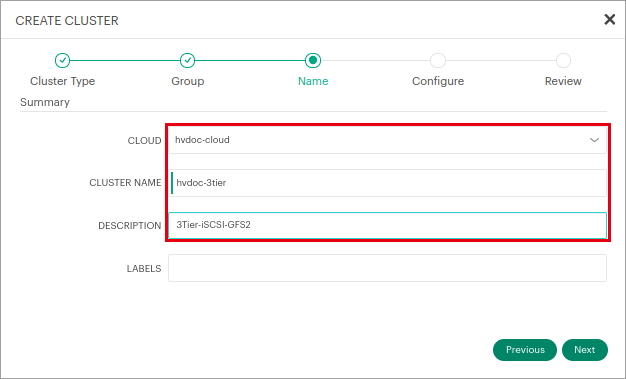Click into the Description field
626x379 pixels.
(x=387, y=225)
